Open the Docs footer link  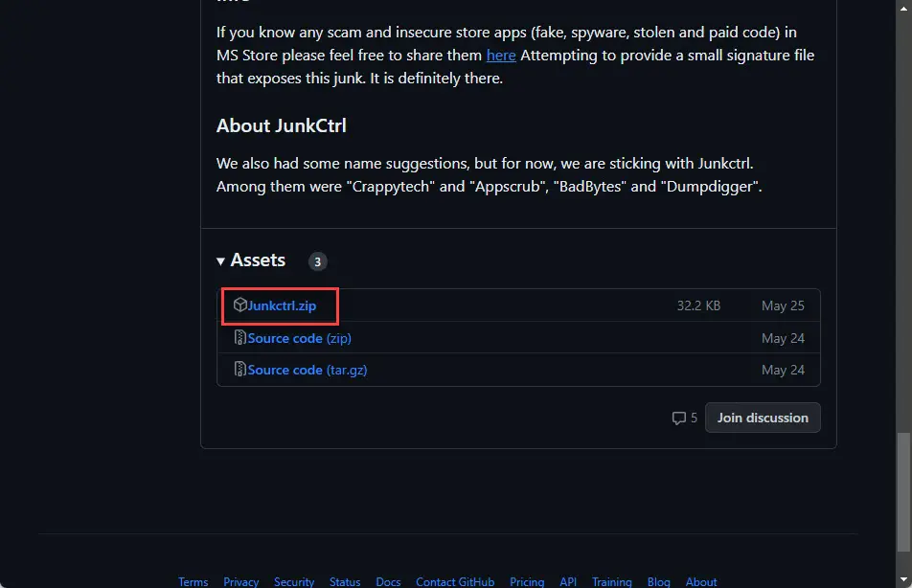(388, 581)
